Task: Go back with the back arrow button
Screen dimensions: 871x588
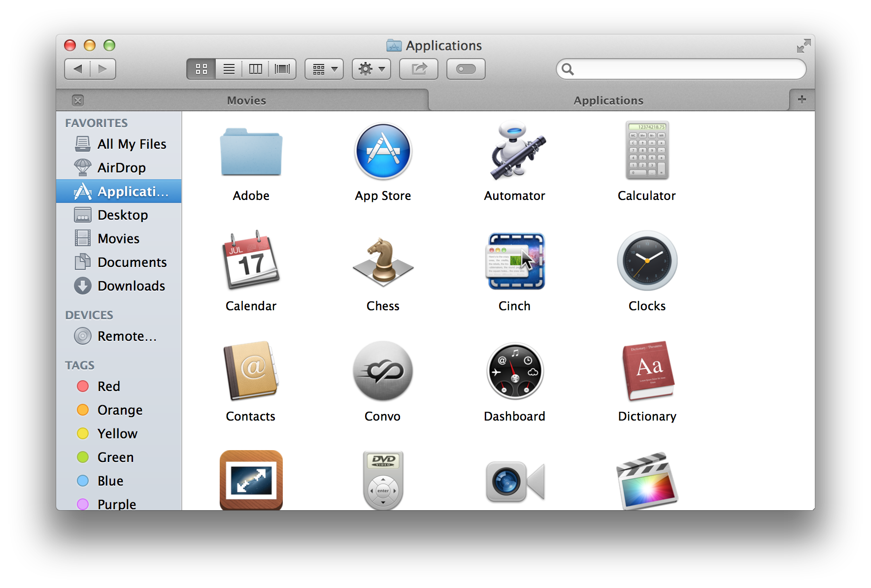Action: pyautogui.click(x=78, y=69)
